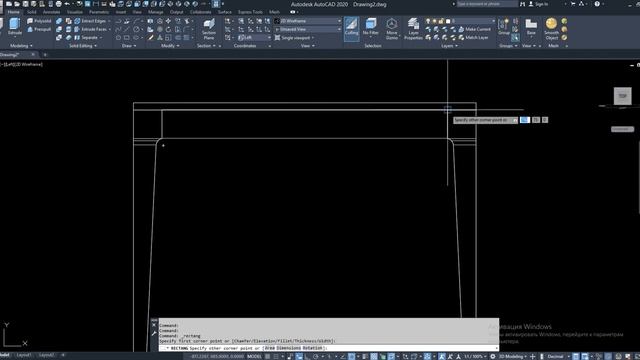Click the command line input field
Screen dimensions: 640x360
click(329, 348)
